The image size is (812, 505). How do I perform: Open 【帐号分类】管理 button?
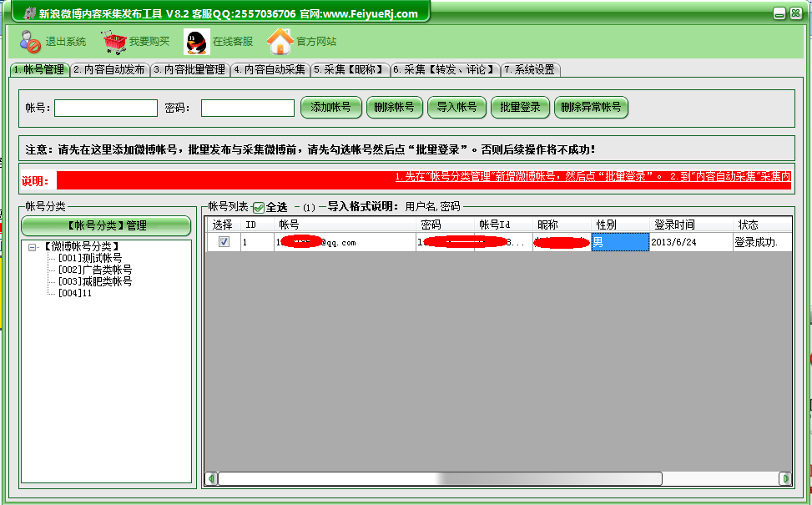(106, 226)
